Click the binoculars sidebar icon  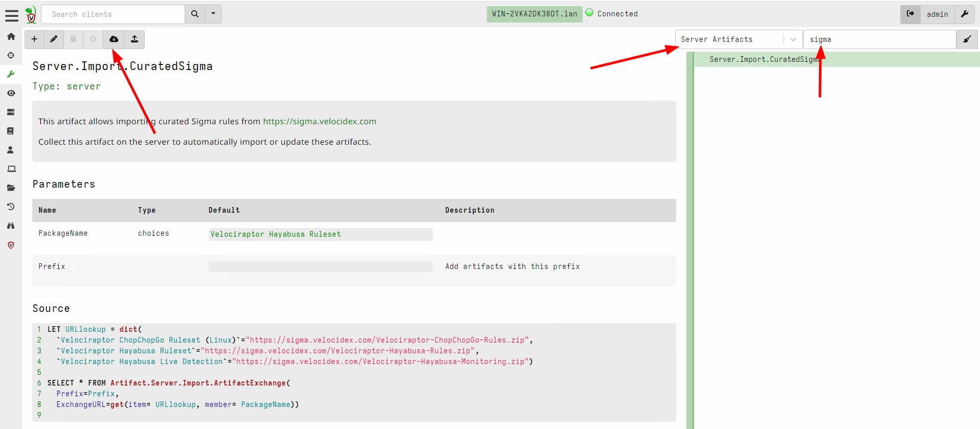11,225
